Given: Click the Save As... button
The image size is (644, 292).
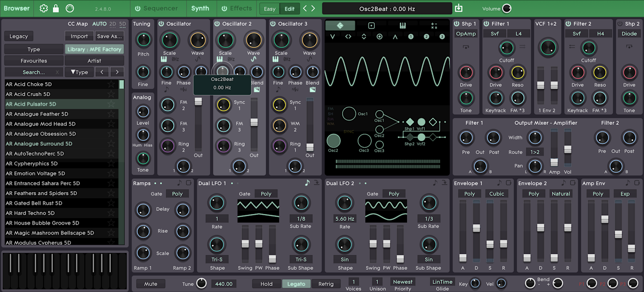Looking at the screenshot, I should tap(109, 36).
